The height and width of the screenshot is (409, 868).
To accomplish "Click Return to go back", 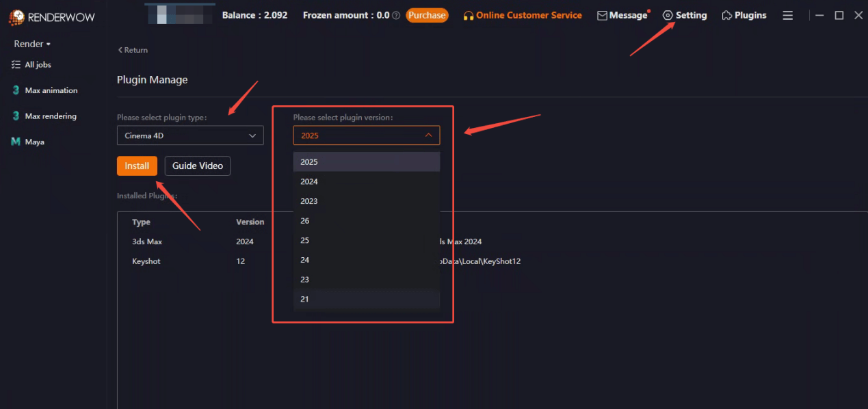I will (132, 49).
